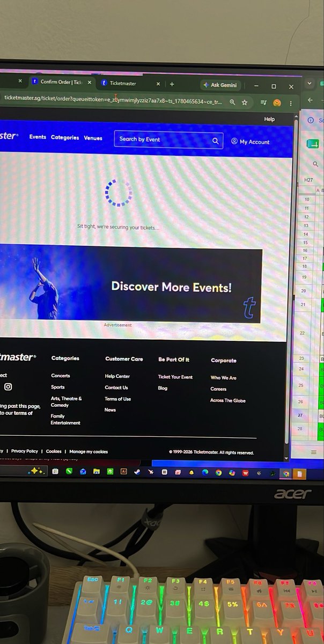This screenshot has width=324, height=644.
Task: Open the Sports footer link
Action: coord(58,387)
